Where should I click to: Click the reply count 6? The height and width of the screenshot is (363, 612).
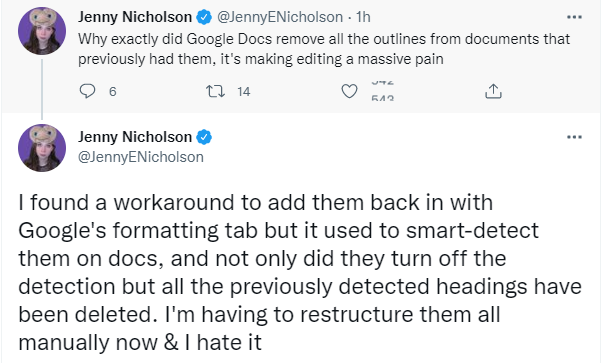point(112,91)
